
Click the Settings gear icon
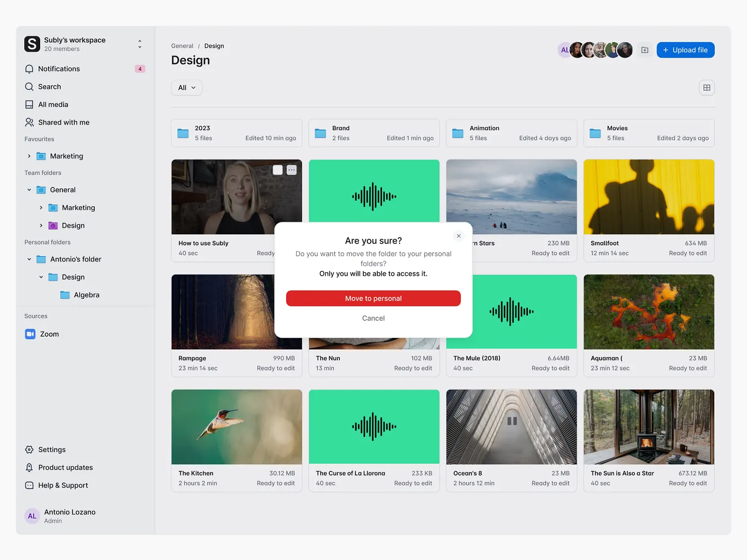(x=29, y=450)
